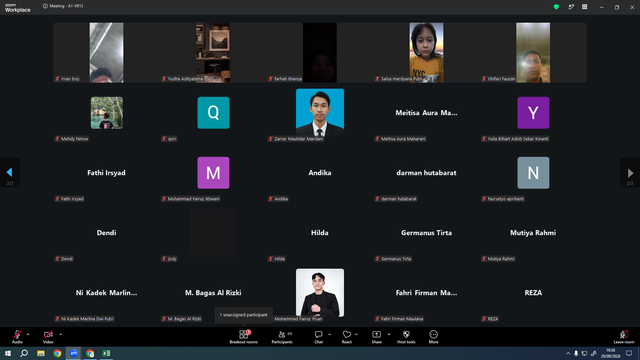
Task: Click the Zoom Workplace logo
Action: pyautogui.click(x=18, y=8)
